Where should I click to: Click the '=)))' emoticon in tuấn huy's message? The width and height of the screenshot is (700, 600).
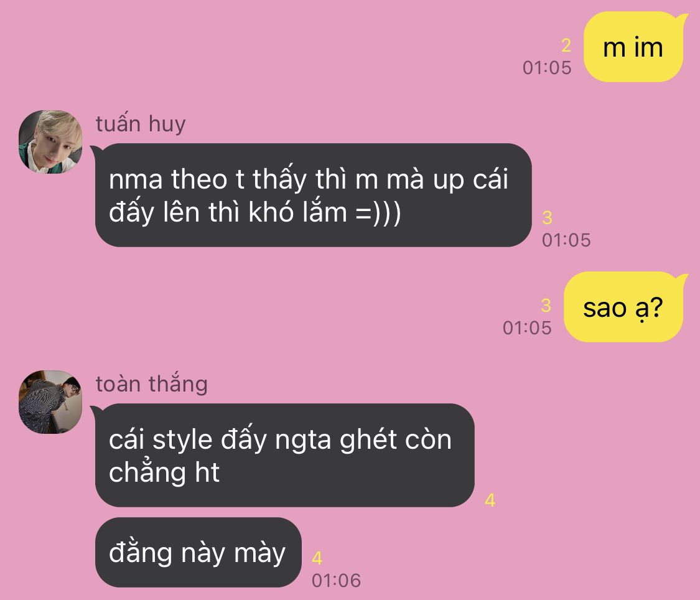[378, 212]
